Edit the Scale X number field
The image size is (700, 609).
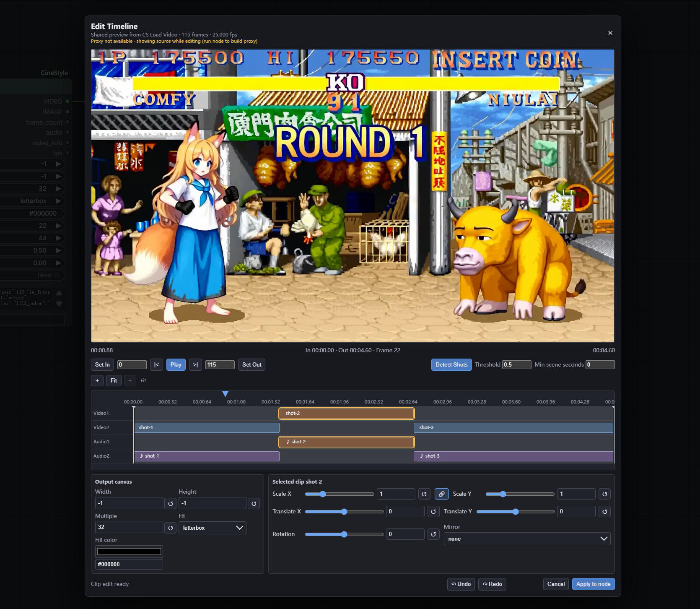[x=396, y=494]
